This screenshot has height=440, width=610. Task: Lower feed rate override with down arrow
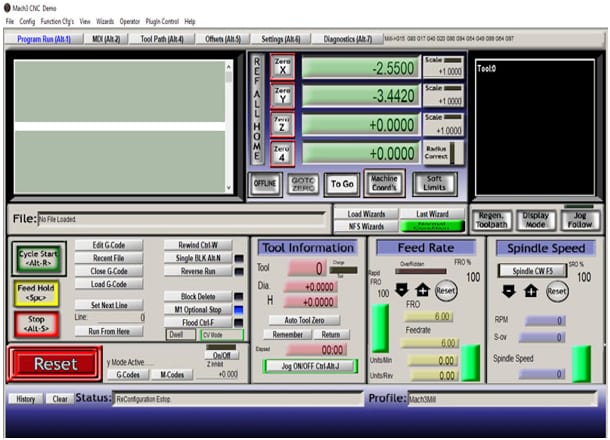tap(401, 289)
